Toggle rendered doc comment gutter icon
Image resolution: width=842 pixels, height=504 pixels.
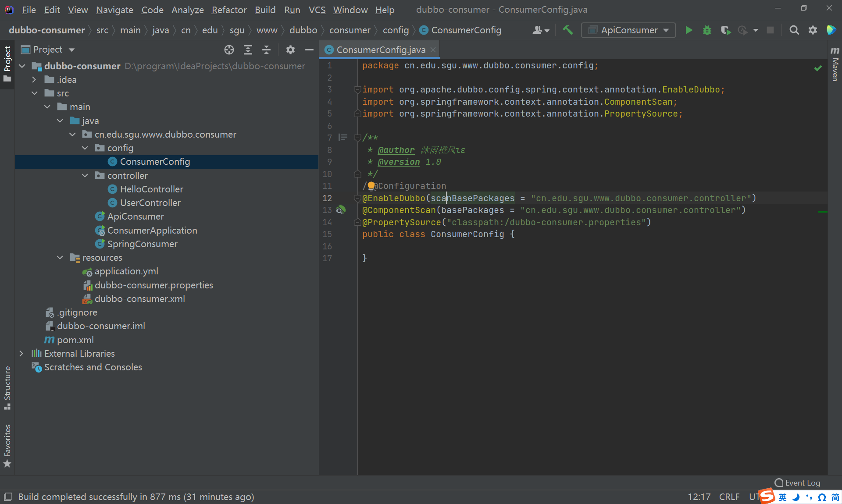(343, 138)
